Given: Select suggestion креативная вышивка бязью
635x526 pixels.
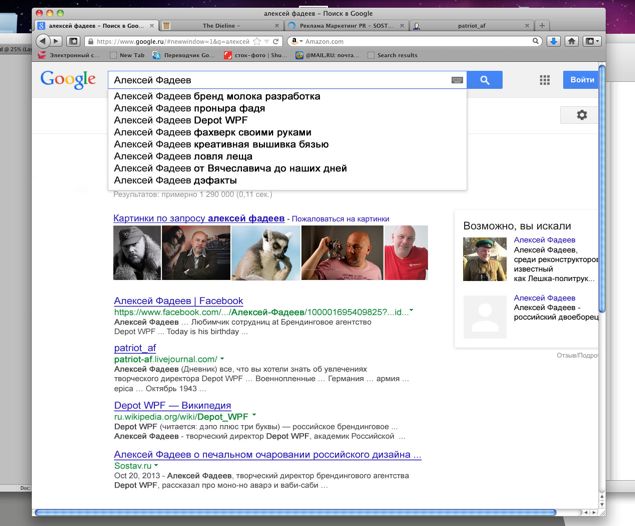Looking at the screenshot, I should pyautogui.click(x=287, y=145).
